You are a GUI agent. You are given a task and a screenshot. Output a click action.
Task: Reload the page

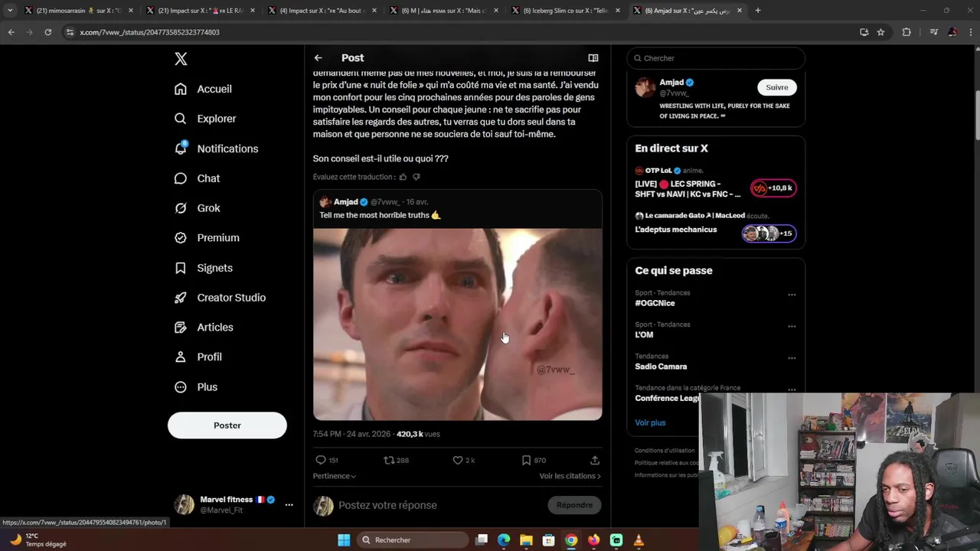47,32
